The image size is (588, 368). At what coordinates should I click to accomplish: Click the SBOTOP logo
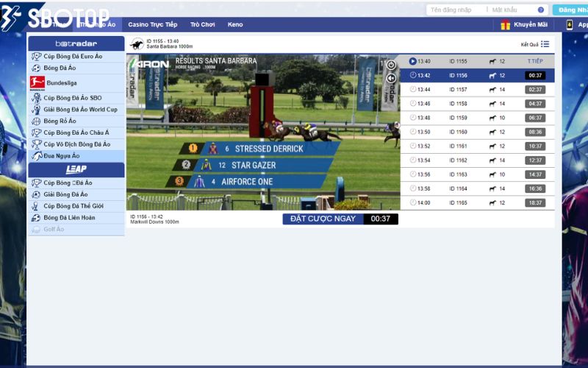[x=55, y=17]
